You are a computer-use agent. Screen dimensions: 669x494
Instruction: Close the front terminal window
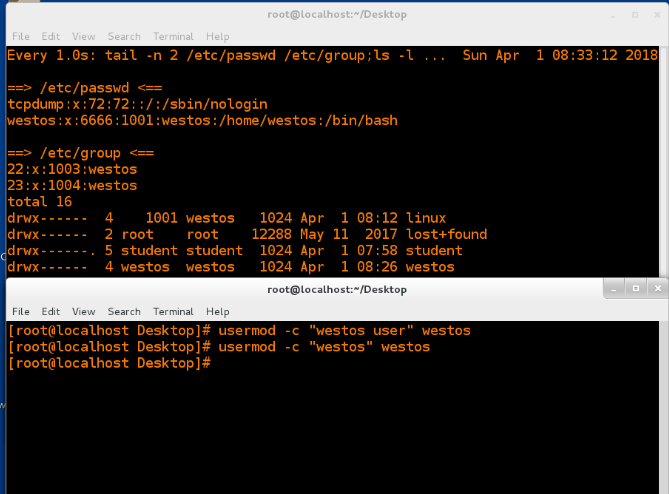[657, 289]
